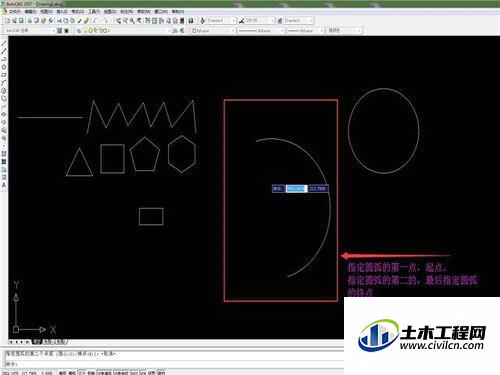This screenshot has width=500, height=375.
Task: Click the New drawing icon
Action: pos(7,21)
